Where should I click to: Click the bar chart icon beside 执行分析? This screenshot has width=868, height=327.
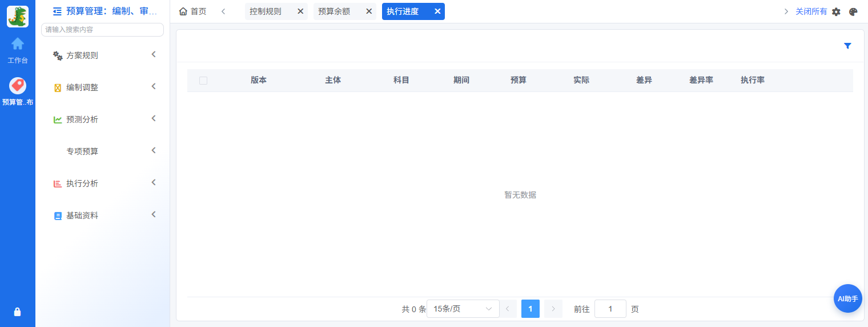(x=58, y=184)
